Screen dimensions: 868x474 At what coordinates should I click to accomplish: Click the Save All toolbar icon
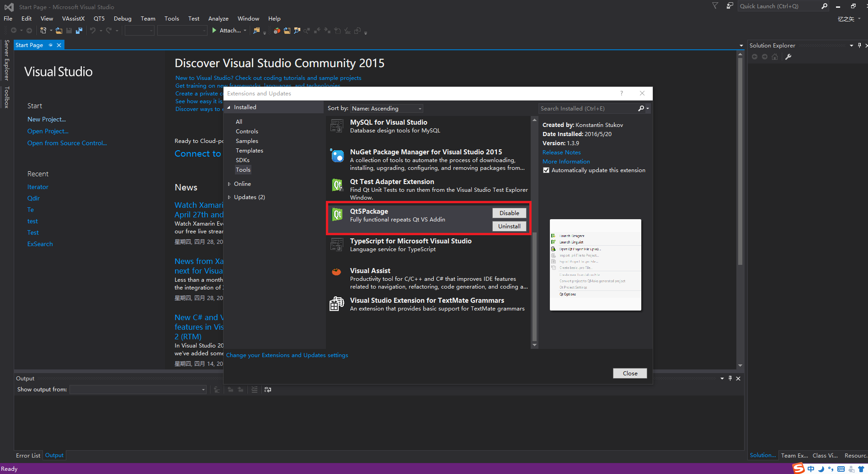pyautogui.click(x=79, y=31)
